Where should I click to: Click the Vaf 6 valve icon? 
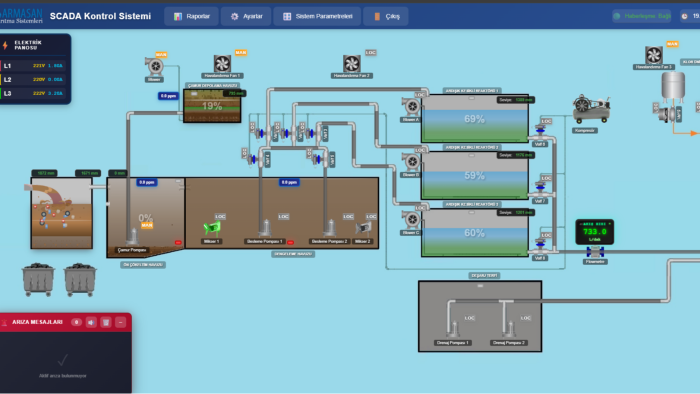point(540,133)
